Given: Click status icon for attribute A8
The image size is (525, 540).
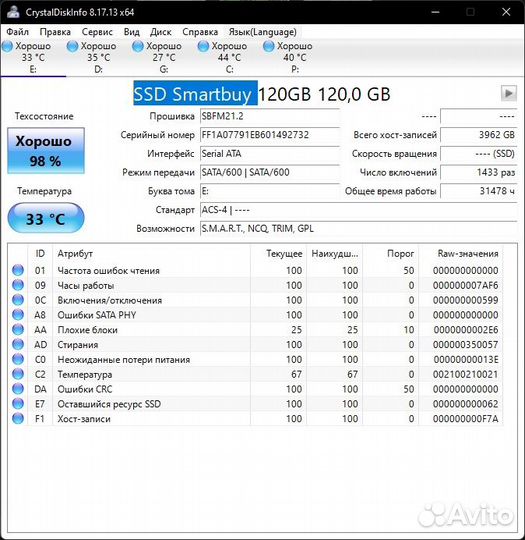Looking at the screenshot, I should 18,315.
